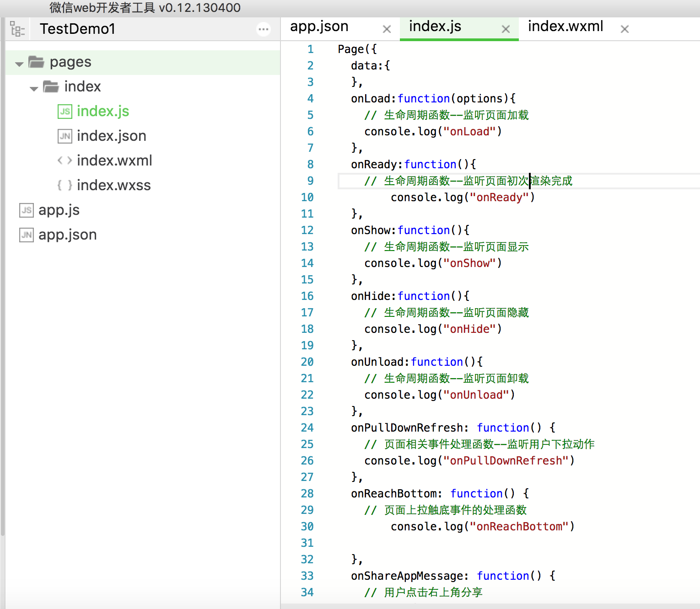
Task: Click the onReady:function(){ line
Action: point(414,165)
